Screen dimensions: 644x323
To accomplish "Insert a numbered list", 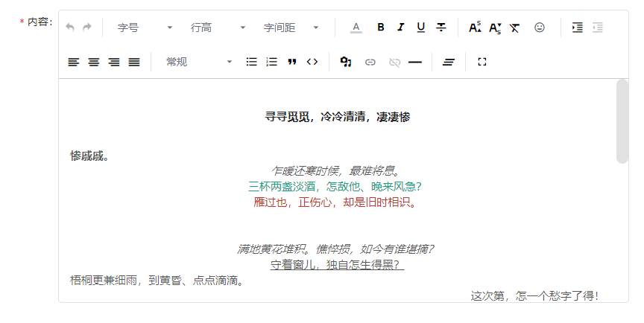I will (271, 62).
